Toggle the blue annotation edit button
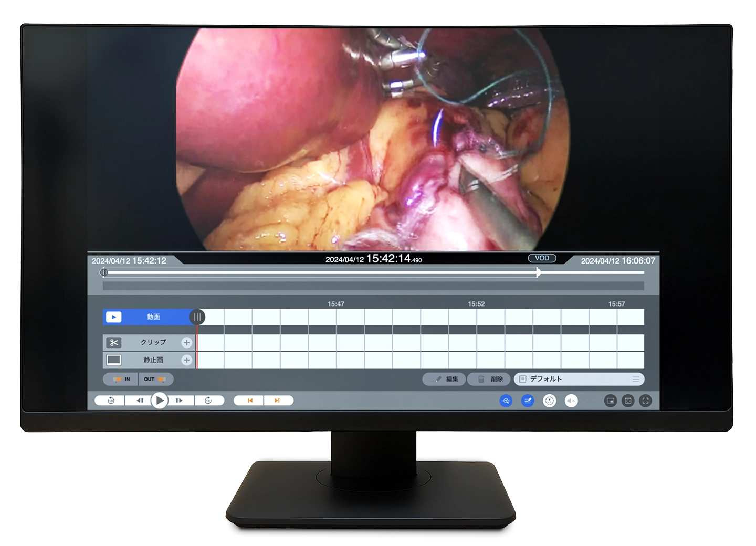Viewport: 756px width, 546px height. coord(528,401)
